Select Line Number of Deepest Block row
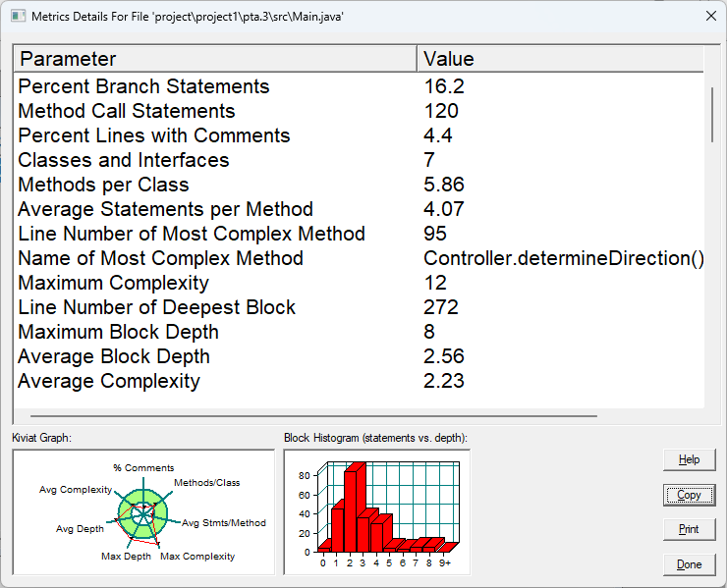Screen dimensions: 727x588 (x=359, y=307)
